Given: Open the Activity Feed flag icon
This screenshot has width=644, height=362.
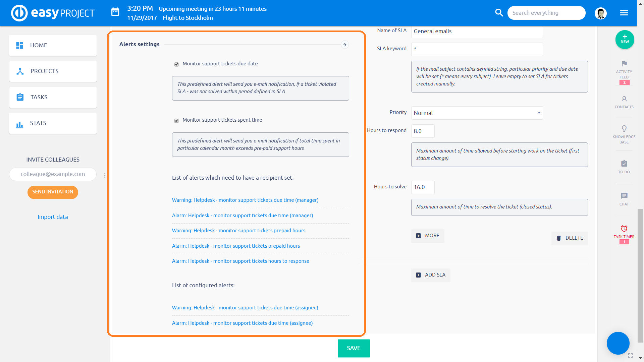Looking at the screenshot, I should [x=624, y=64].
